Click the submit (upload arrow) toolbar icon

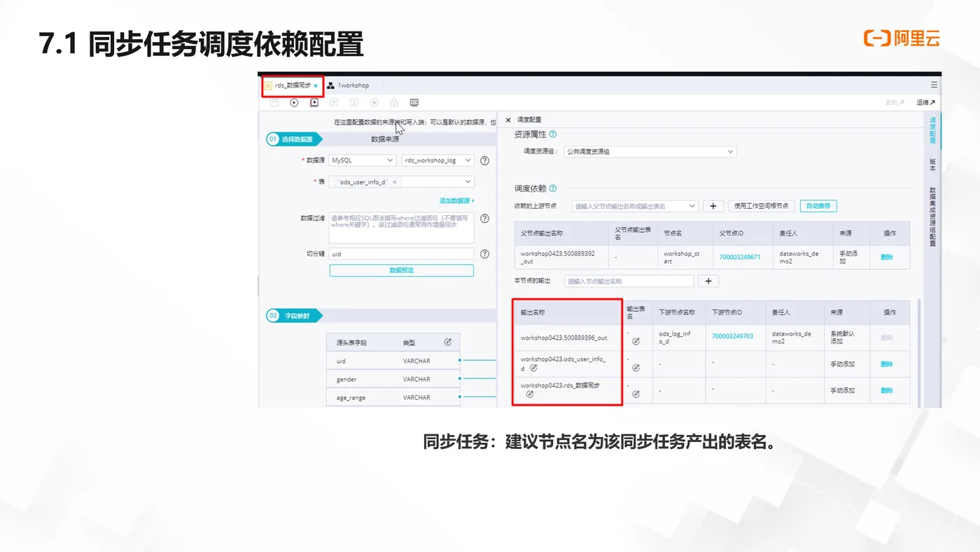click(x=334, y=102)
